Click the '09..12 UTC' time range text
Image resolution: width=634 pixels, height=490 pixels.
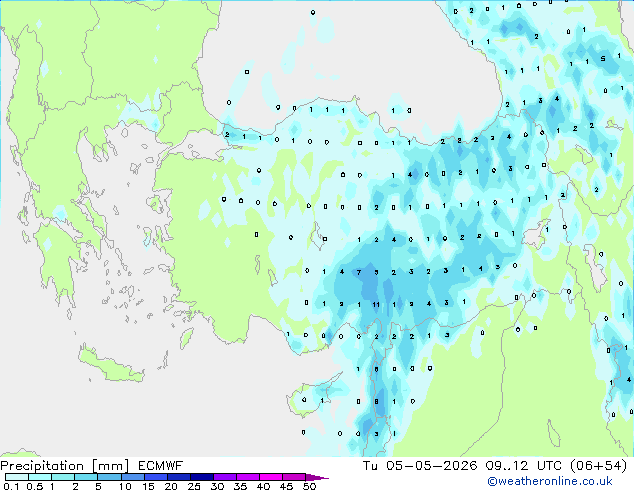(523, 466)
